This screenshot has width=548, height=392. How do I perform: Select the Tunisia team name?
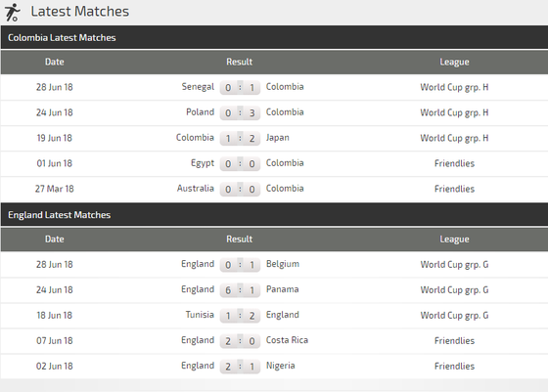200,315
